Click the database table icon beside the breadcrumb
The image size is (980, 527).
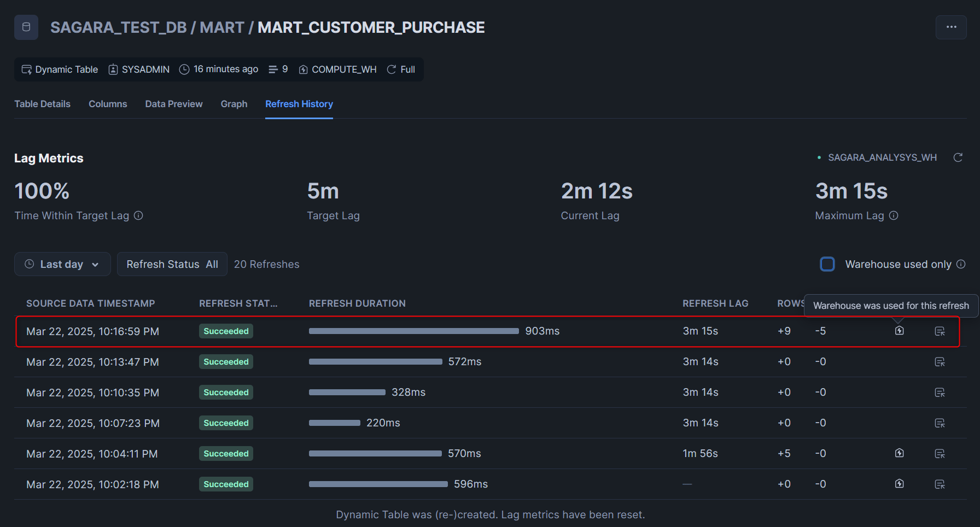(x=26, y=27)
